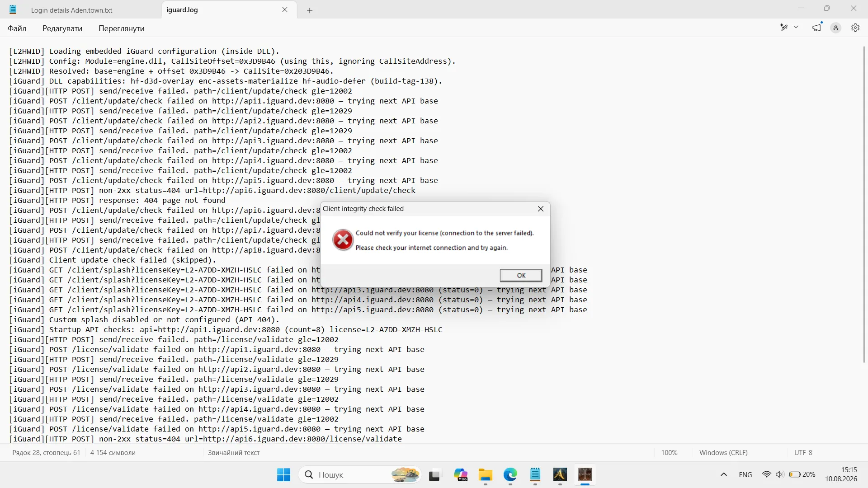Image resolution: width=868 pixels, height=488 pixels.
Task: Click "Could not verify your license" dialog message
Action: (444, 233)
